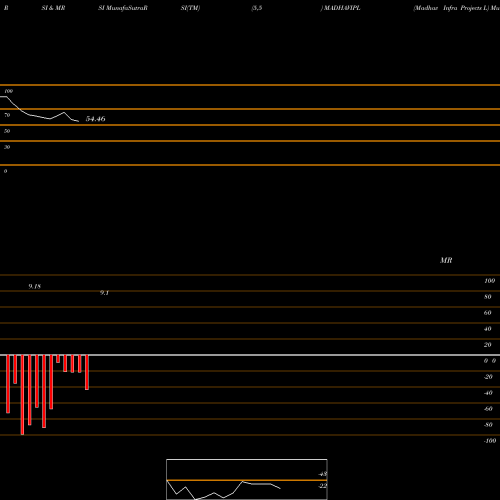Click the RSI 30 axis label
The height and width of the screenshot is (500, 500).
pos(7,147)
